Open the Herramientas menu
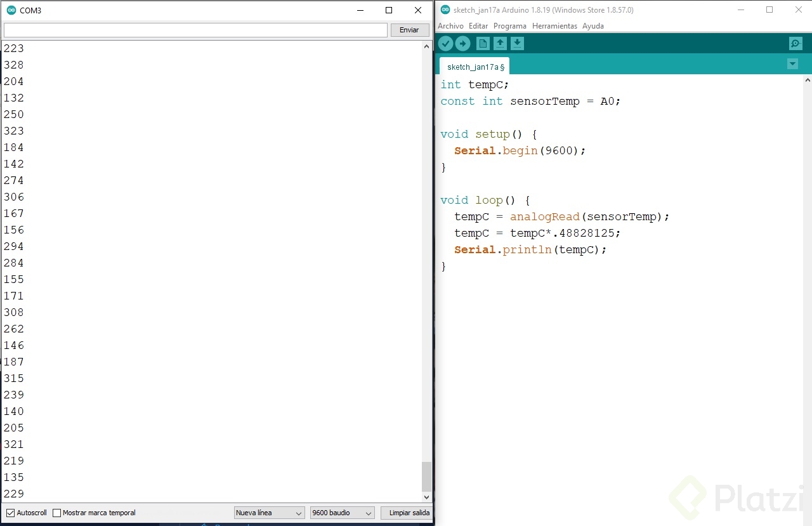The width and height of the screenshot is (812, 526). tap(554, 26)
